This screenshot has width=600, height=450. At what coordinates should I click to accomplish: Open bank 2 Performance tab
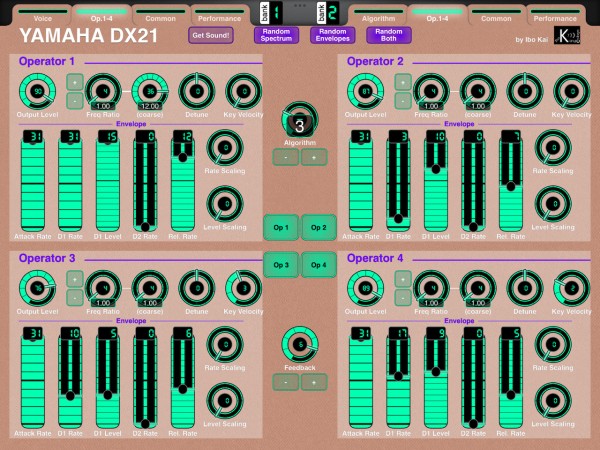tap(555, 16)
